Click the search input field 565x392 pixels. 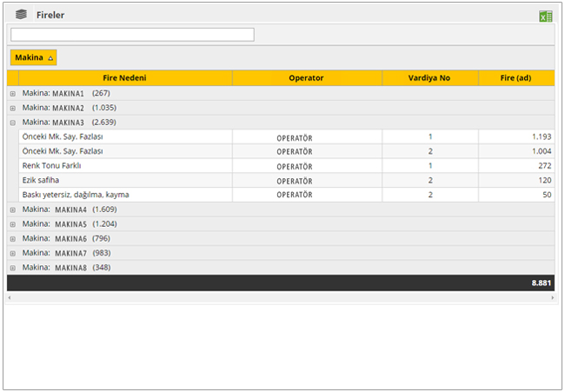point(132,35)
